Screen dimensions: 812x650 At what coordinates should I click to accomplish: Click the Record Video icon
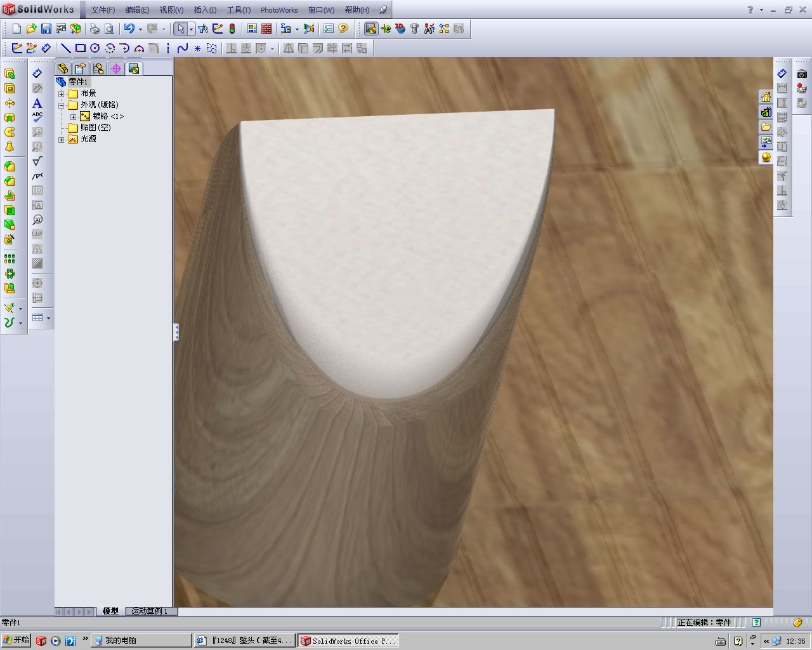click(x=802, y=88)
